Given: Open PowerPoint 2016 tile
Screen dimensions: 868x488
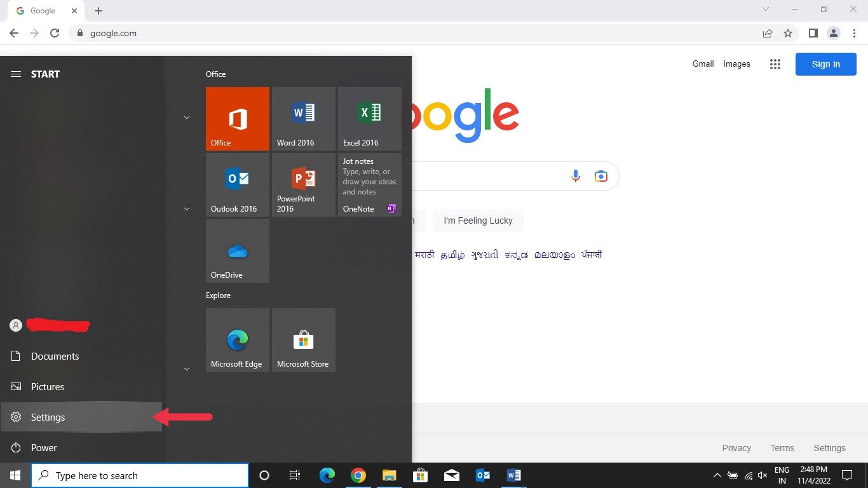Looking at the screenshot, I should pos(304,185).
